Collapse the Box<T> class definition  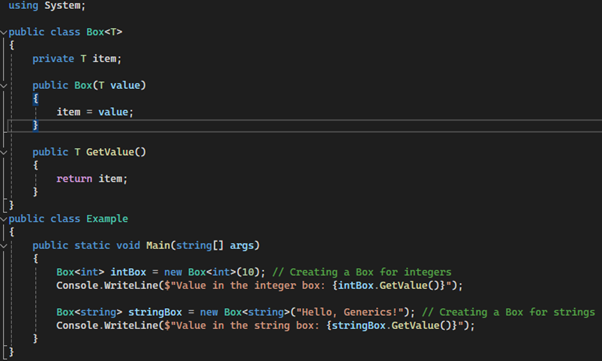point(3,33)
